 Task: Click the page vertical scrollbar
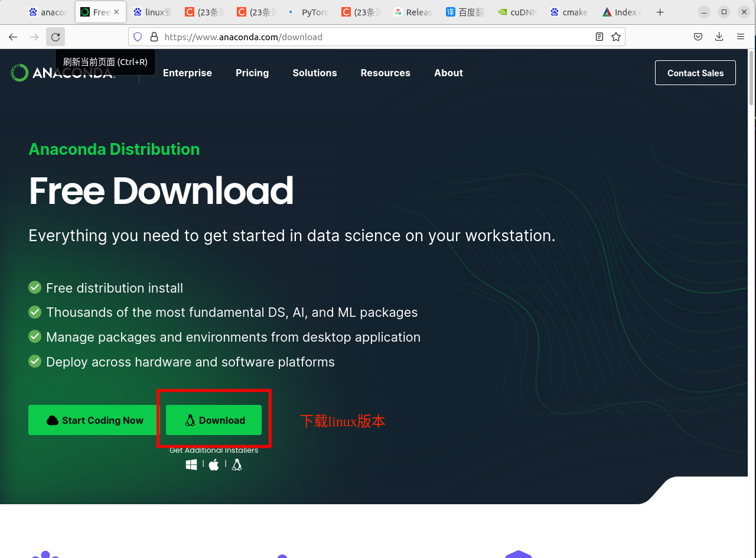[751, 79]
